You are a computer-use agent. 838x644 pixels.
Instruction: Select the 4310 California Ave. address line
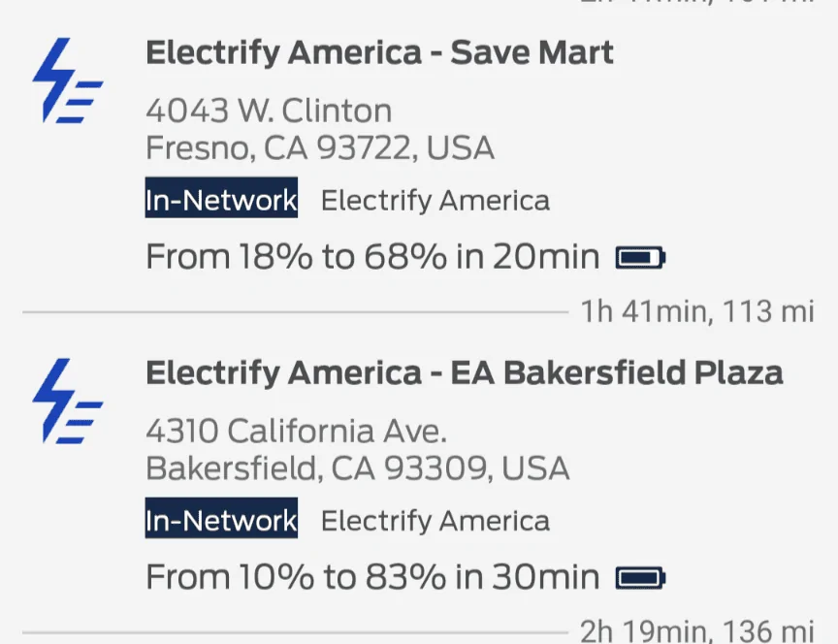[296, 431]
